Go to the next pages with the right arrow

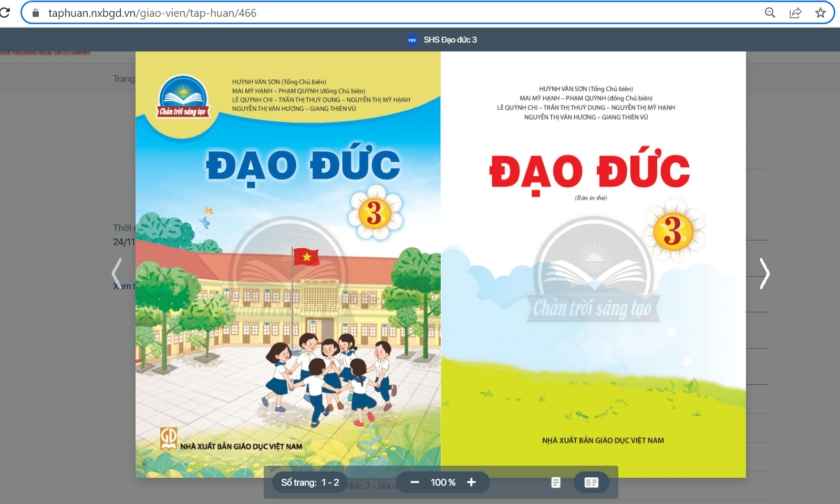tap(765, 274)
